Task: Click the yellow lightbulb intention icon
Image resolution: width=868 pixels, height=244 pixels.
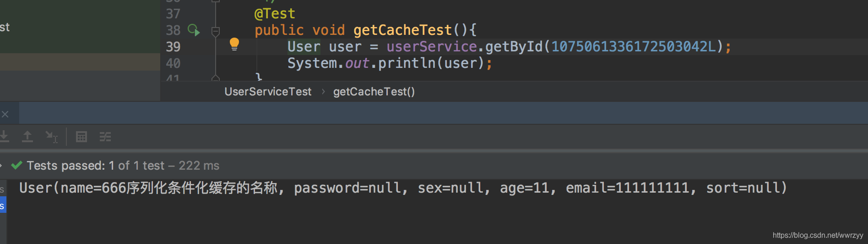Action: 234,44
